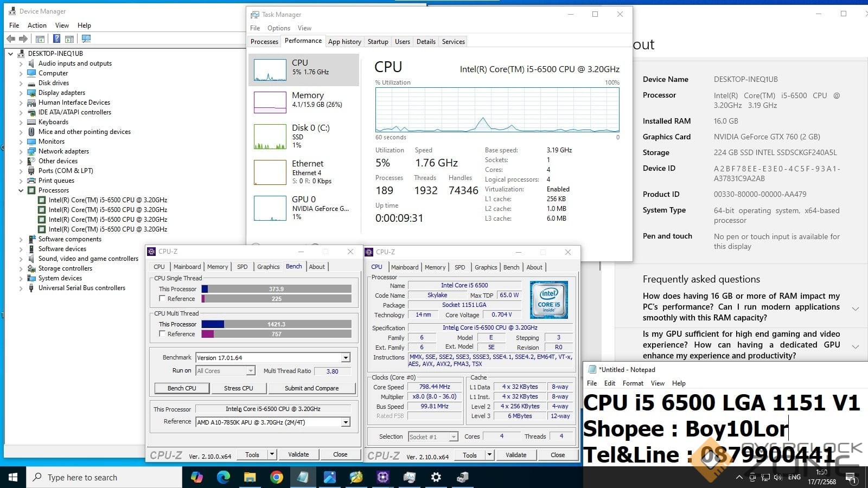The width and height of the screenshot is (868, 488).
Task: Click the multi thread Reference score bar
Action: tap(277, 334)
